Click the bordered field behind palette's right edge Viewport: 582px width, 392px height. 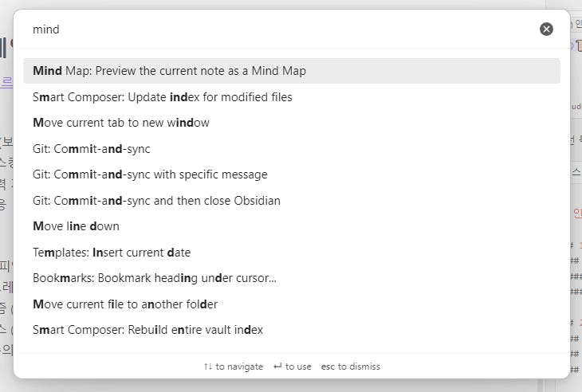[576, 171]
